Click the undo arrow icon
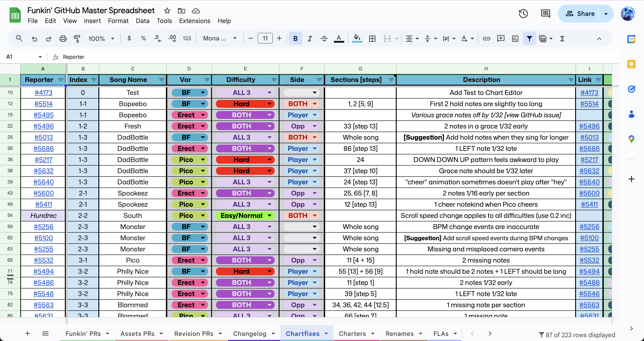The width and height of the screenshot is (644, 341). [34, 38]
